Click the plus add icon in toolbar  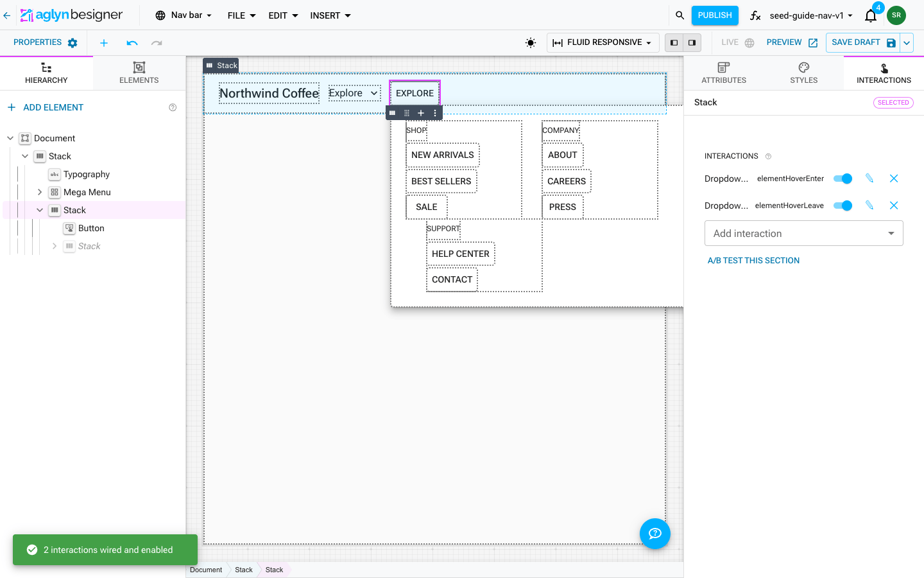click(104, 43)
